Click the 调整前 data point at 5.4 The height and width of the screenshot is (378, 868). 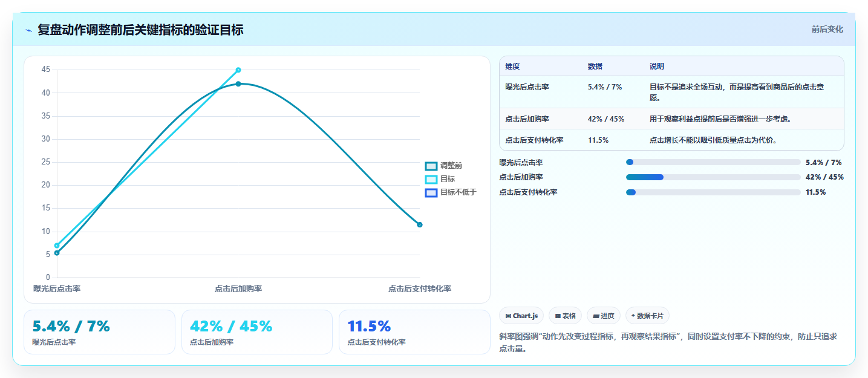point(57,253)
